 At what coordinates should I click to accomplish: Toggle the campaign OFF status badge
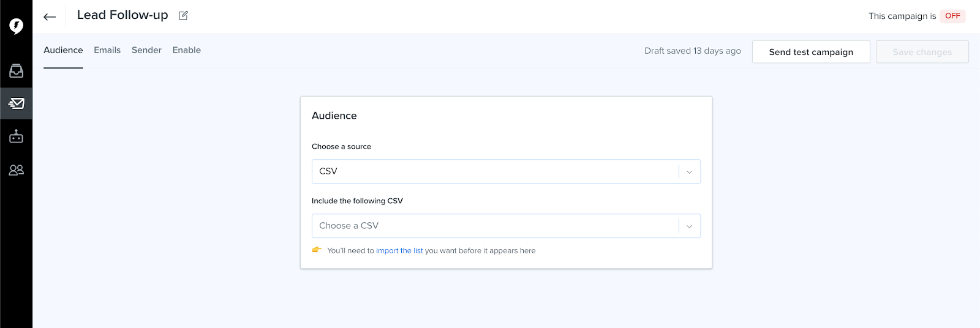click(x=952, y=16)
